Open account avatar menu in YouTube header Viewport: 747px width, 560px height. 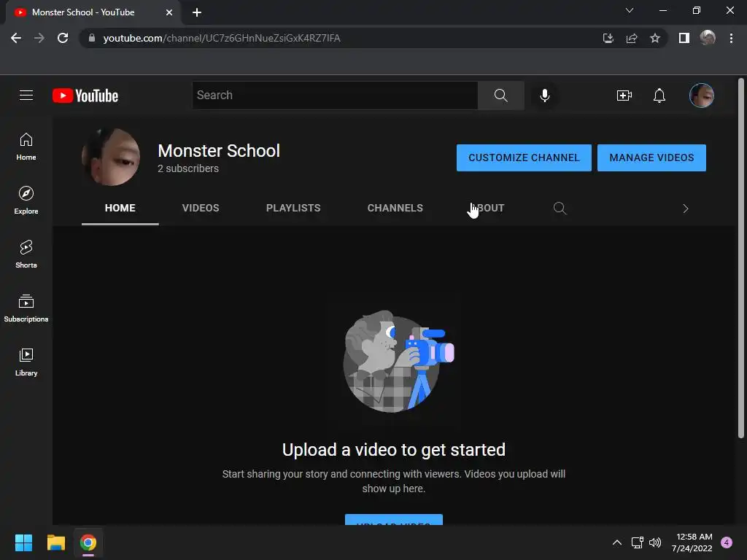[x=701, y=96]
